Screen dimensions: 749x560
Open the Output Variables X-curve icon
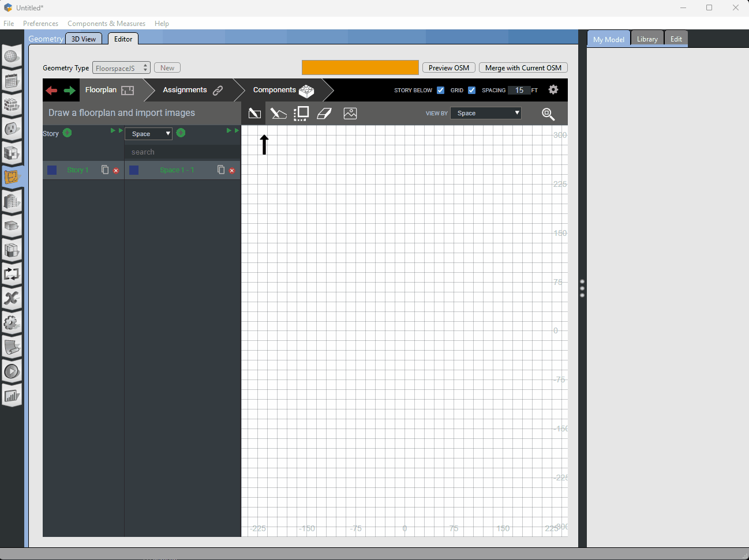point(12,298)
